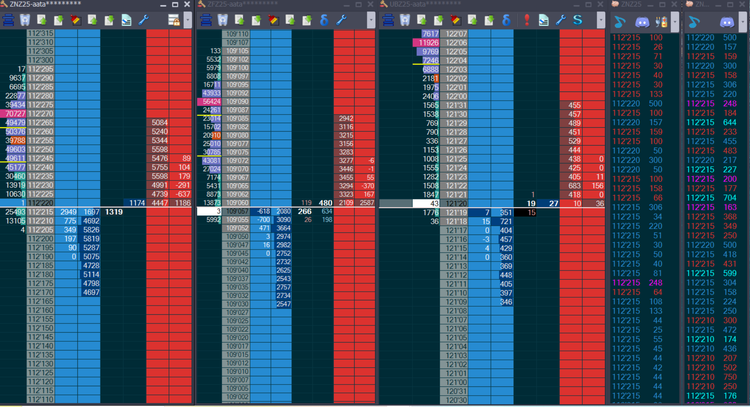Click down-arrow page icon left of brush in ZNZ25
Screen dimensions: 750x407
[x=58, y=20]
